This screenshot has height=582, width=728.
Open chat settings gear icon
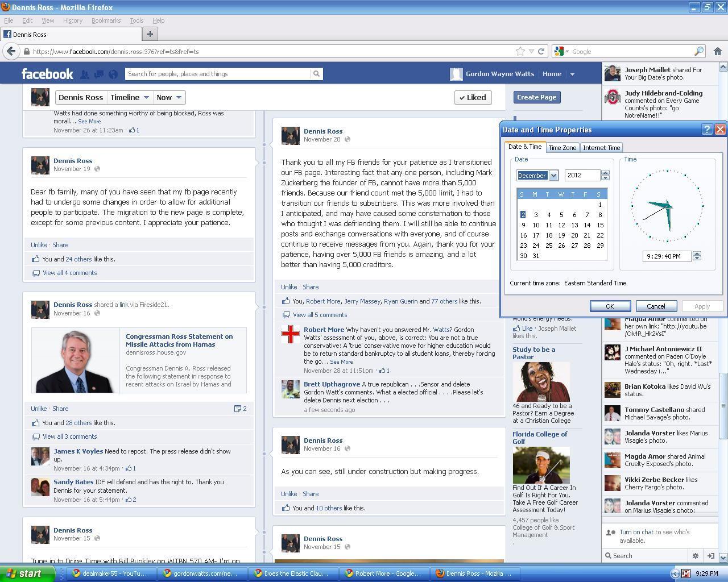(695, 556)
